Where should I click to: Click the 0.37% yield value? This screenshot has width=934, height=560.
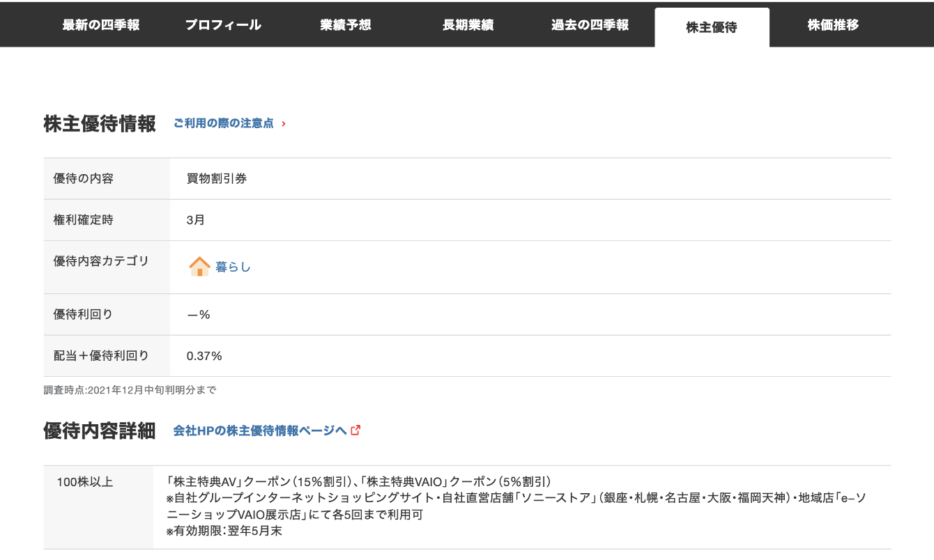click(x=204, y=356)
